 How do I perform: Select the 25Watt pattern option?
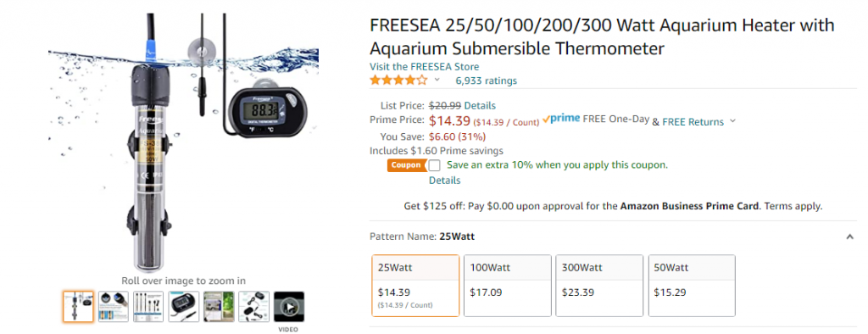pos(415,286)
